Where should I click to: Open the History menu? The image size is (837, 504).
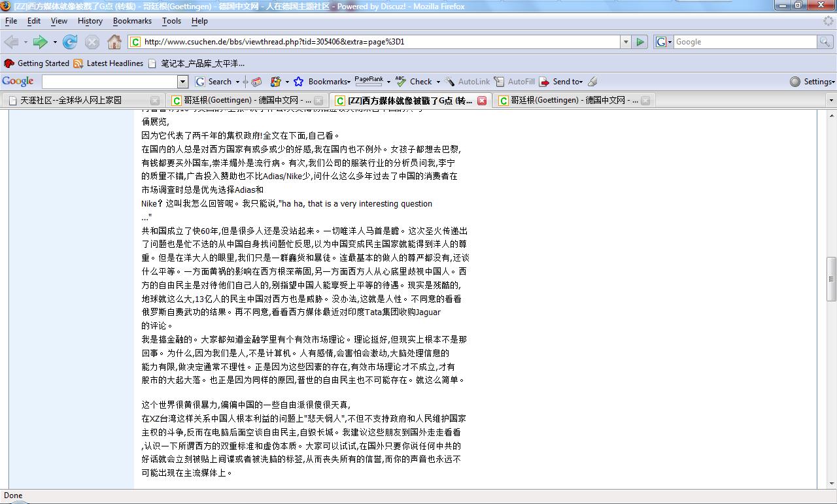pos(90,21)
